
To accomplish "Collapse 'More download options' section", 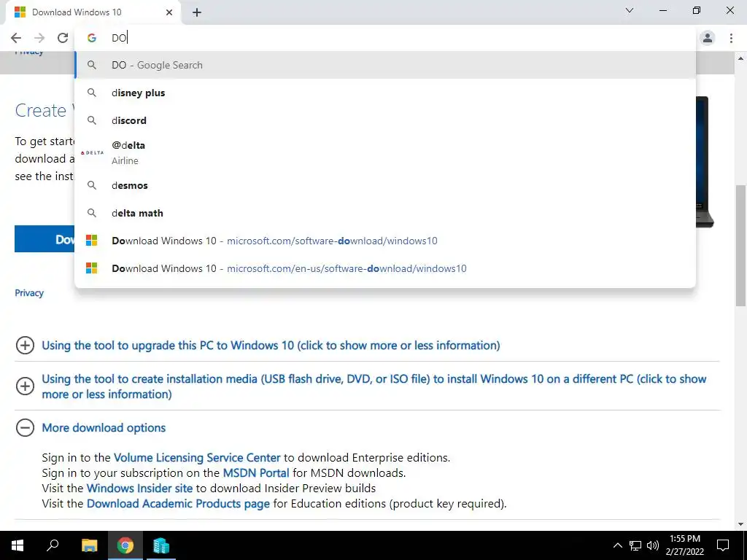I will [x=104, y=427].
